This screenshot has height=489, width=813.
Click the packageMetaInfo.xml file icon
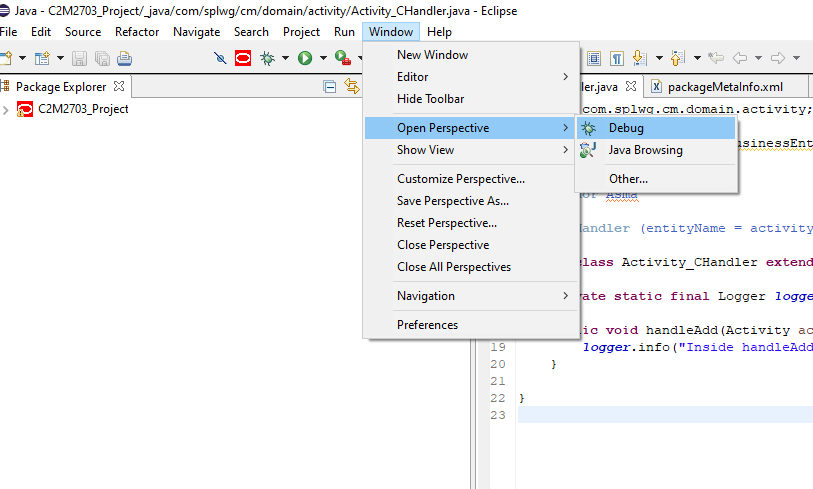tap(656, 86)
